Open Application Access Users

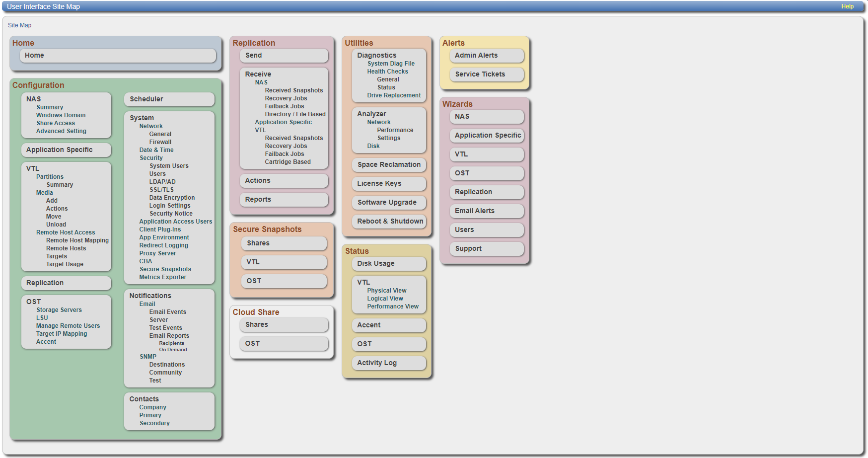pyautogui.click(x=176, y=222)
